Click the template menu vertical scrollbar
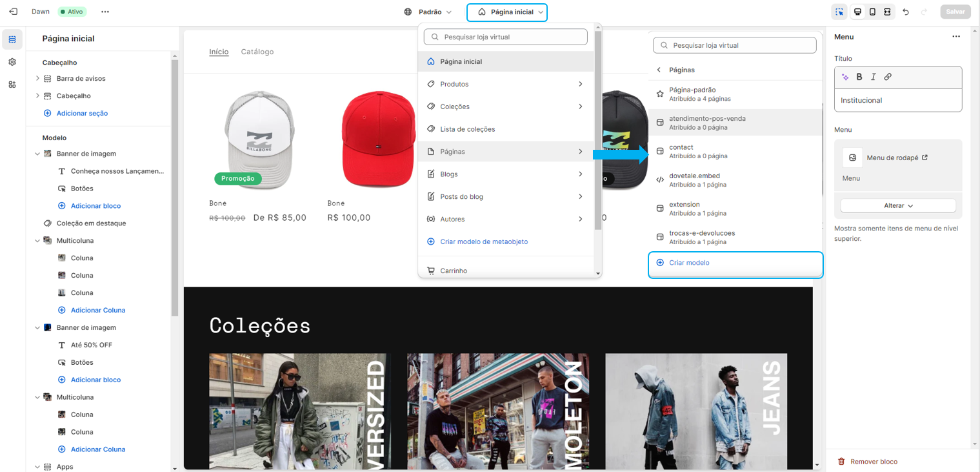 598,129
